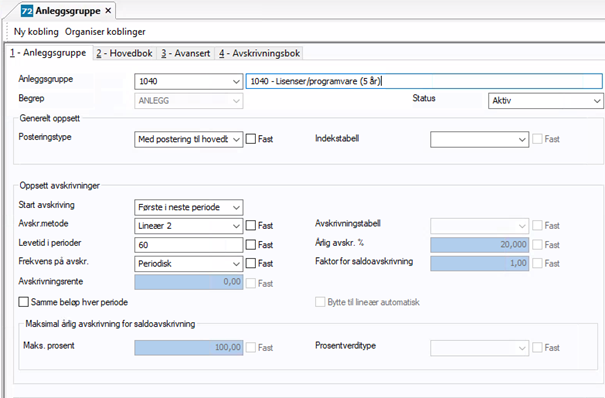This screenshot has width=605, height=398.
Task: Toggle Fast checkbox beside Prosentverditype
Action: click(x=537, y=347)
